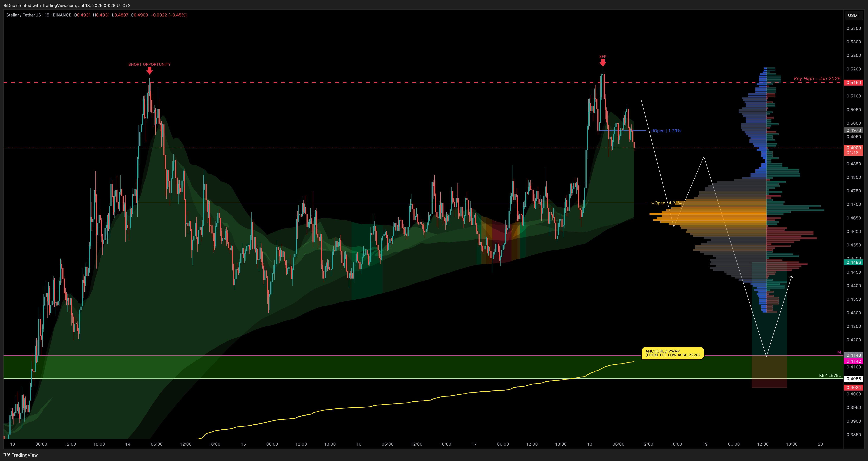This screenshot has width=868, height=461.
Task: Click the ANCHORED VWAP yellow callout
Action: coord(672,353)
